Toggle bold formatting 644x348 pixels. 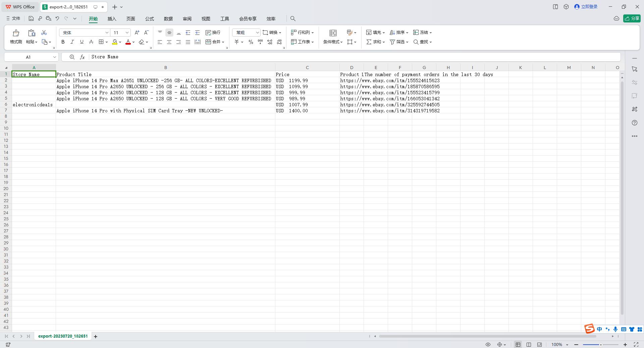coord(63,42)
